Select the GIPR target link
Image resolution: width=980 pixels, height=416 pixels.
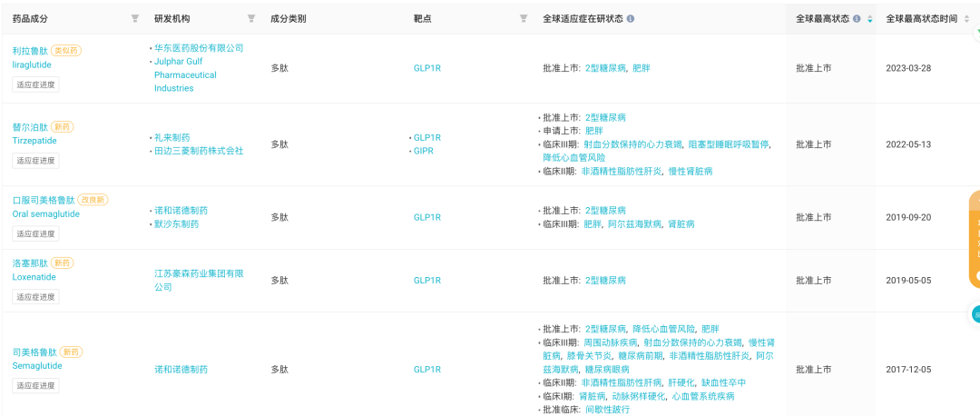(x=423, y=151)
